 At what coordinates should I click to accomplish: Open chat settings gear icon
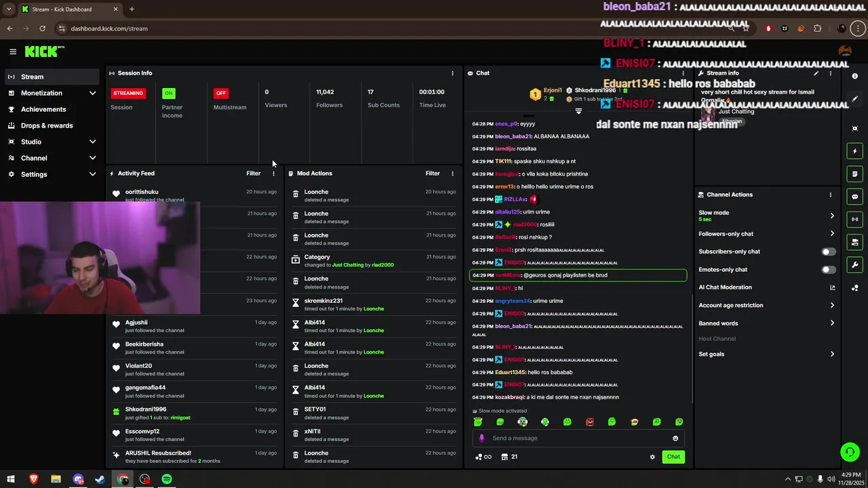pyautogui.click(x=652, y=457)
